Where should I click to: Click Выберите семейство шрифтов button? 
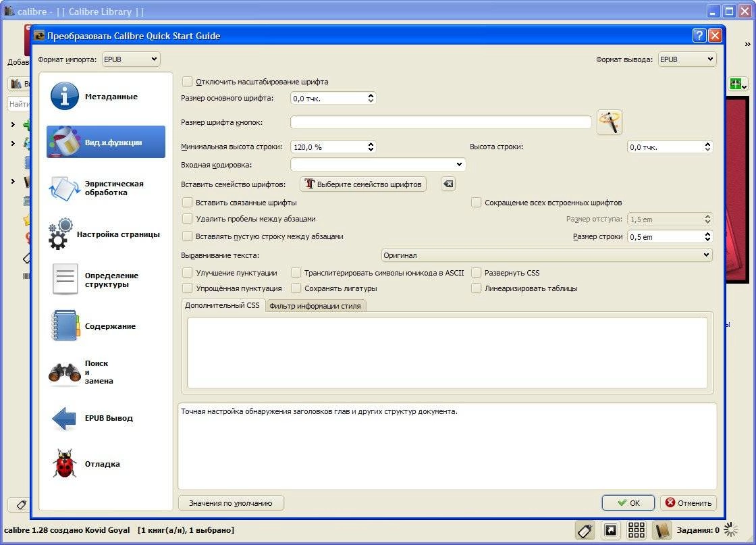(363, 184)
